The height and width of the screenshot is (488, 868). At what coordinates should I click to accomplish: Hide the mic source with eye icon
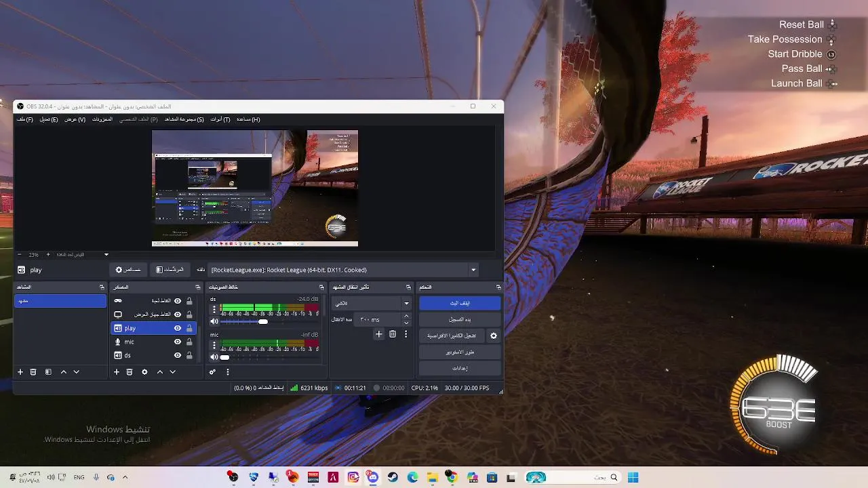(178, 342)
